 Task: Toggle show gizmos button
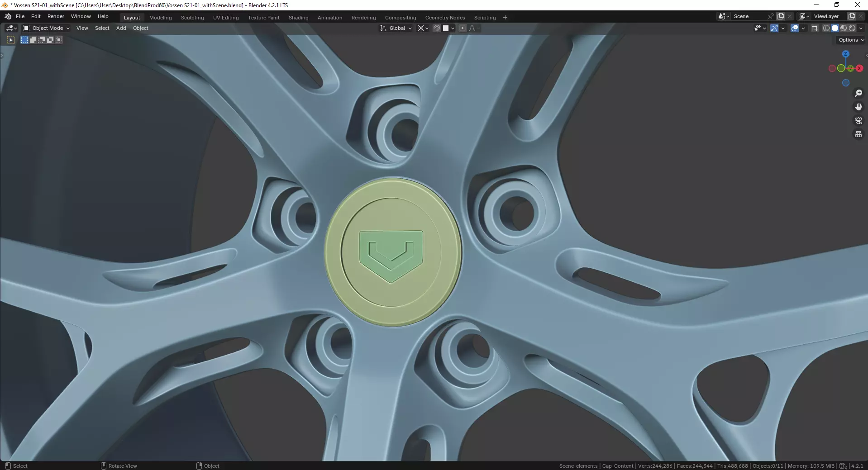coord(774,28)
